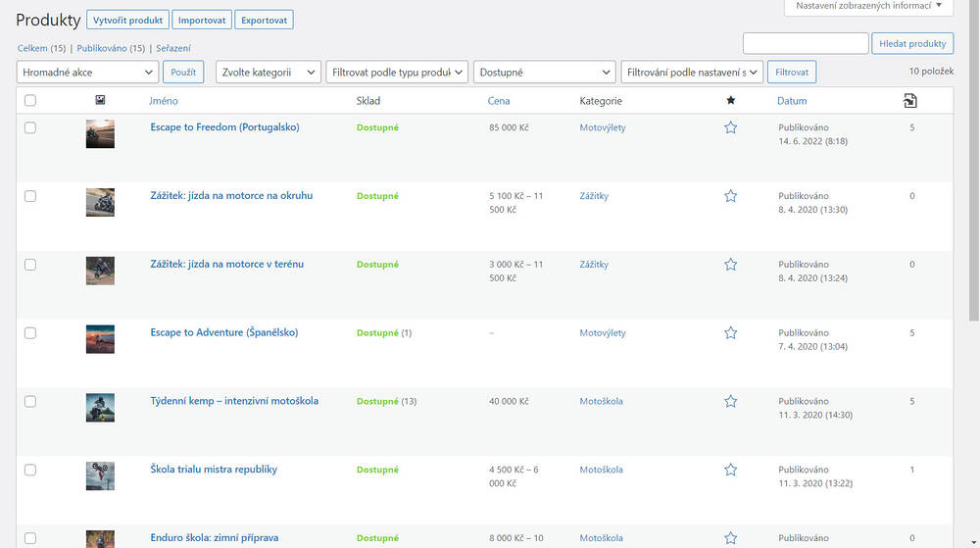Click the 40 000 Kč price cell
This screenshot has width=980, height=548.
click(509, 401)
